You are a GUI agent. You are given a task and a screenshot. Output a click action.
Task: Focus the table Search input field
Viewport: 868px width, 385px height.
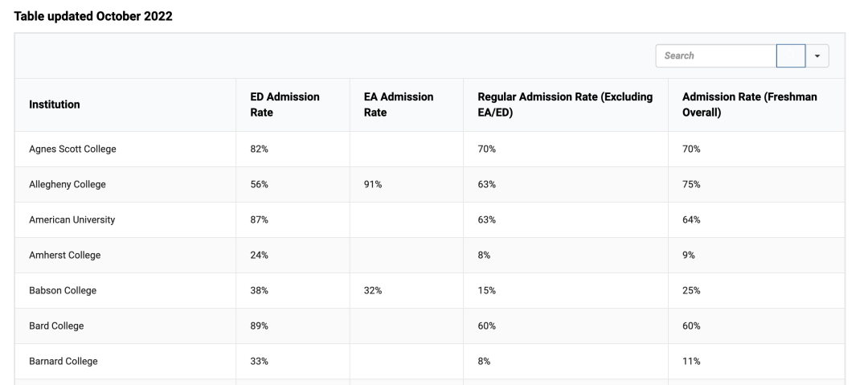point(715,56)
